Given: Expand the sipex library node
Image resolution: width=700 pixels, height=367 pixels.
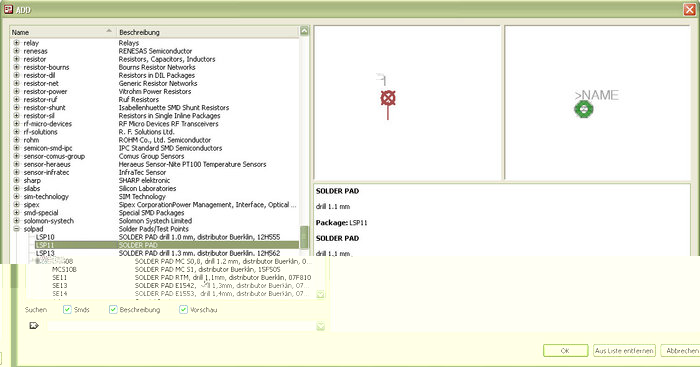Looking at the screenshot, I should pyautogui.click(x=17, y=204).
